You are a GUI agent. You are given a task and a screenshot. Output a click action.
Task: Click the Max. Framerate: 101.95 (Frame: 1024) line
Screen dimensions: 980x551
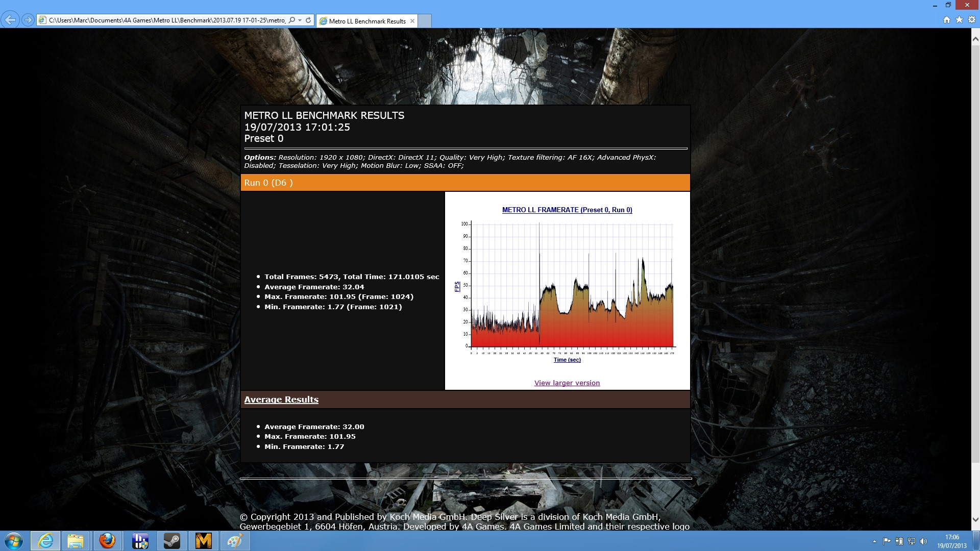tap(339, 296)
